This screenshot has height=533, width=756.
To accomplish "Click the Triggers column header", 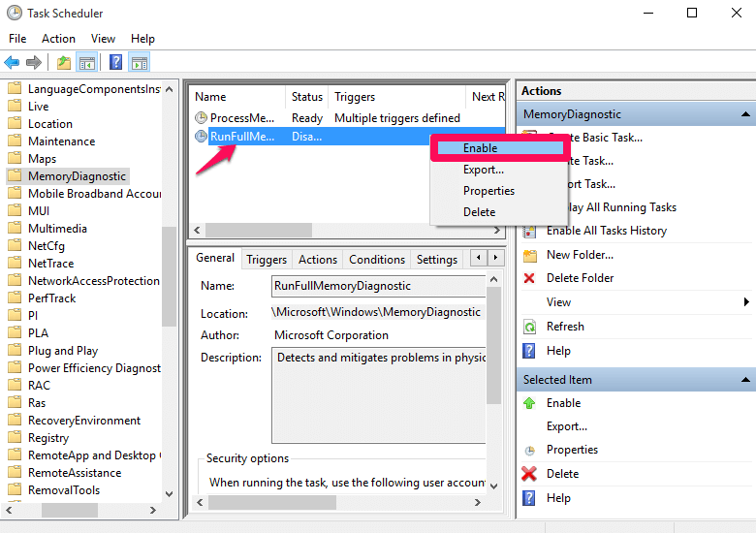I will (x=397, y=97).
